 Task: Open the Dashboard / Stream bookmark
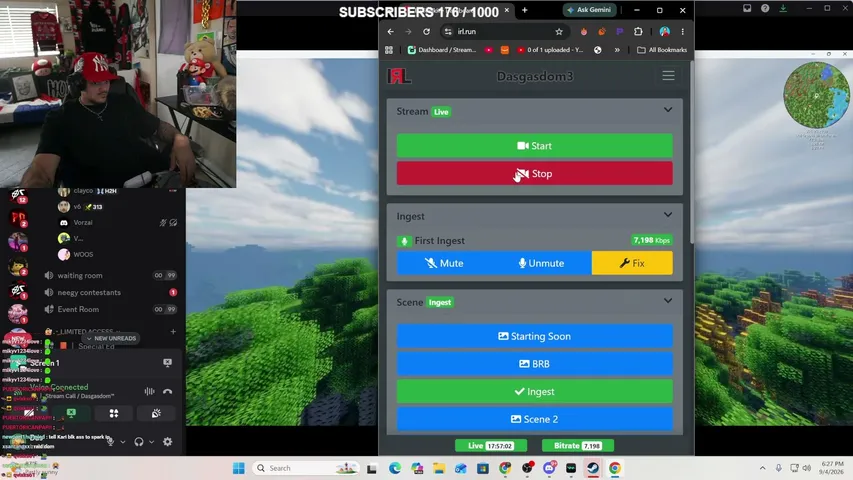coord(442,50)
